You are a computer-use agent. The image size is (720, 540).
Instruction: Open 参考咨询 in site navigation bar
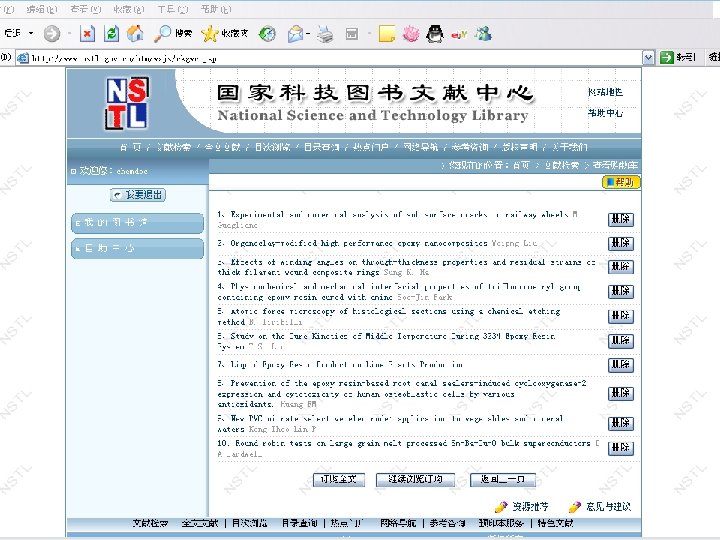470,147
